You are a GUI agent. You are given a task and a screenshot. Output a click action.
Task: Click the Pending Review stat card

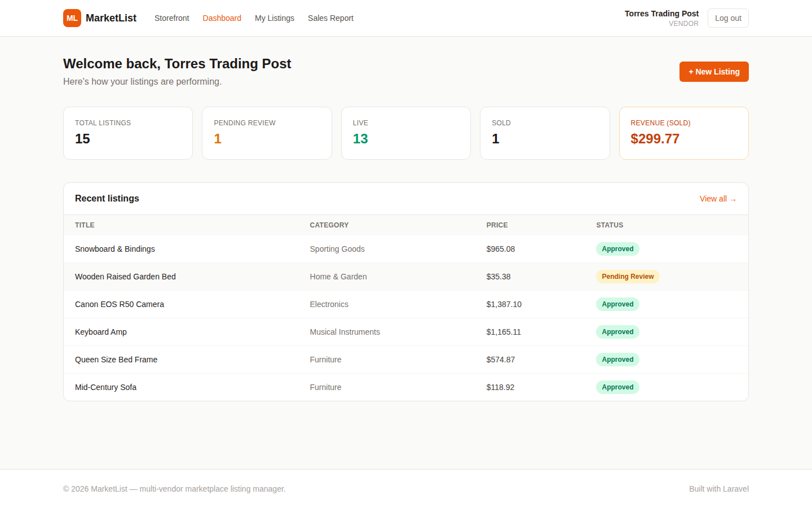tap(267, 133)
